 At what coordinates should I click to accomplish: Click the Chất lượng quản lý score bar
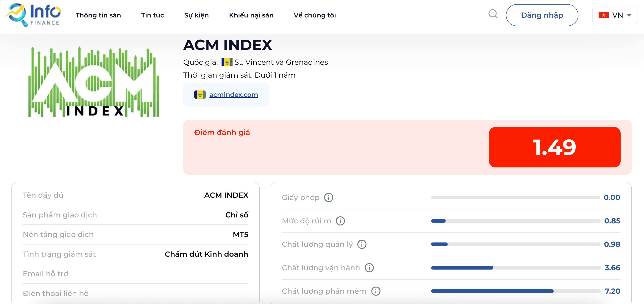[515, 244]
